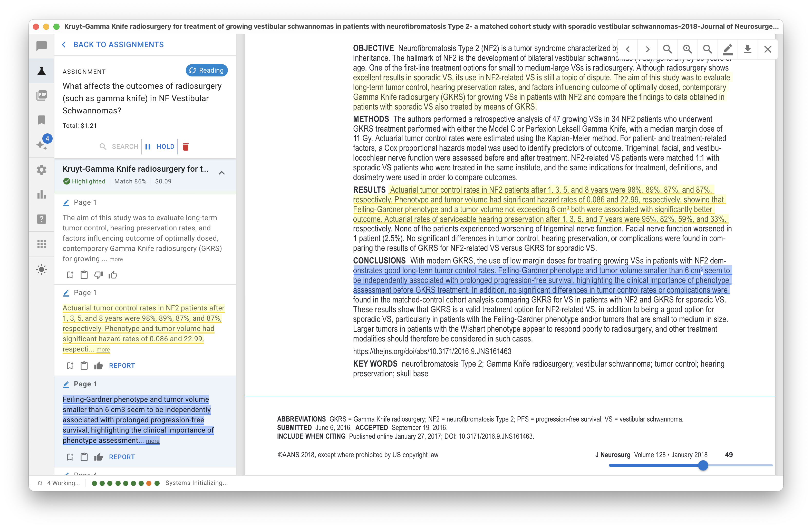Select the flask assignments sidebar icon
The image size is (812, 529).
click(41, 71)
